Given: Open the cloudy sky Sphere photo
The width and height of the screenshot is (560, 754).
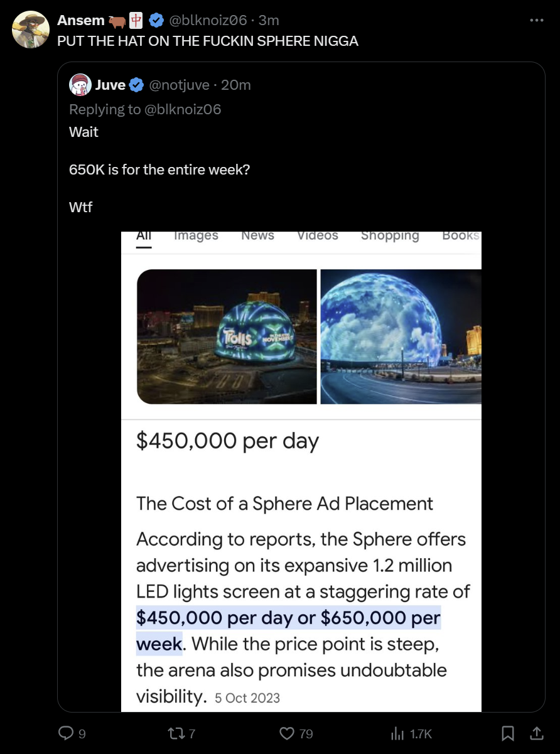Looking at the screenshot, I should pos(401,337).
